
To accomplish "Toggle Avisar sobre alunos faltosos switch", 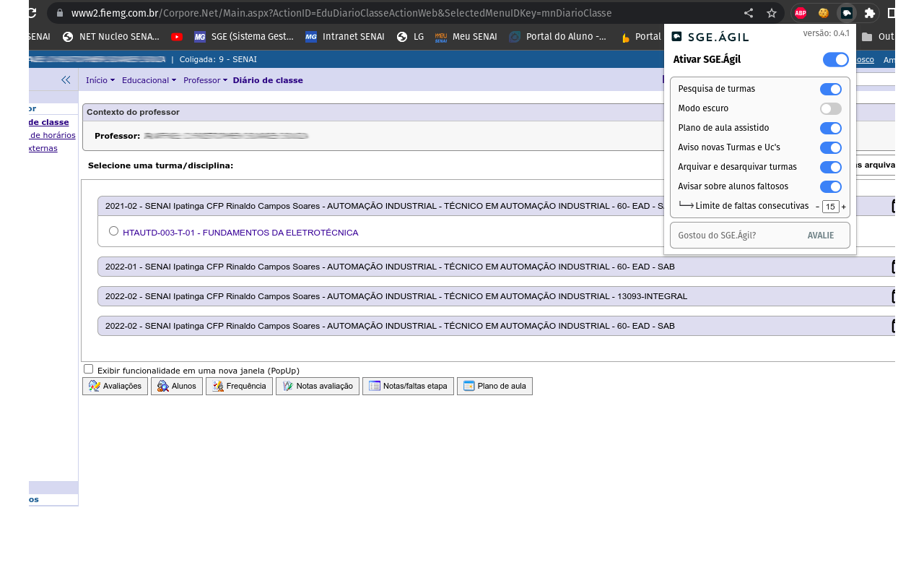I will click(831, 186).
